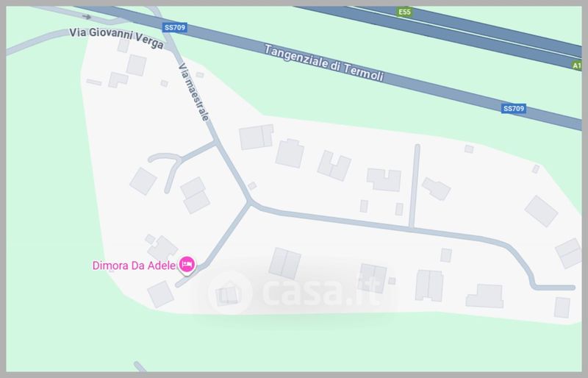Viewport: 588px width, 378px height.
Task: Click the one-way arrow on the ramp
Action: [x=87, y=17]
